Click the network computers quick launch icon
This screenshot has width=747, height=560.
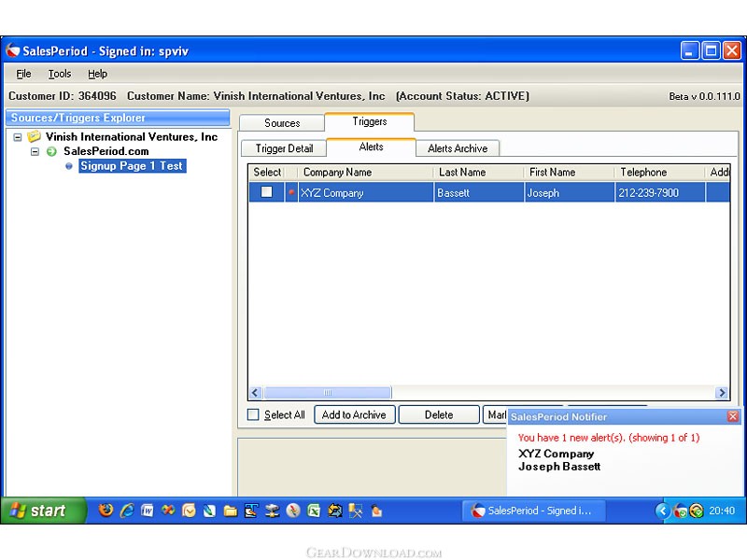tap(272, 511)
